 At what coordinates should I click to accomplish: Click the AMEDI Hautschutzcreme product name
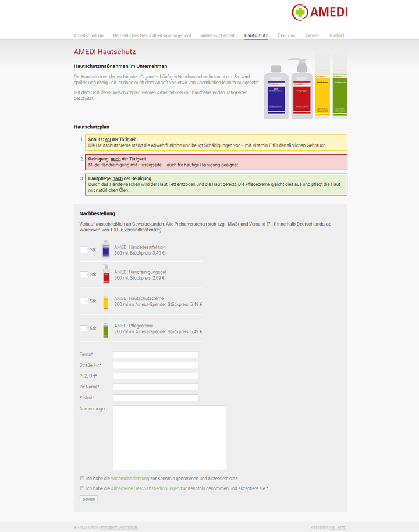coord(139,298)
